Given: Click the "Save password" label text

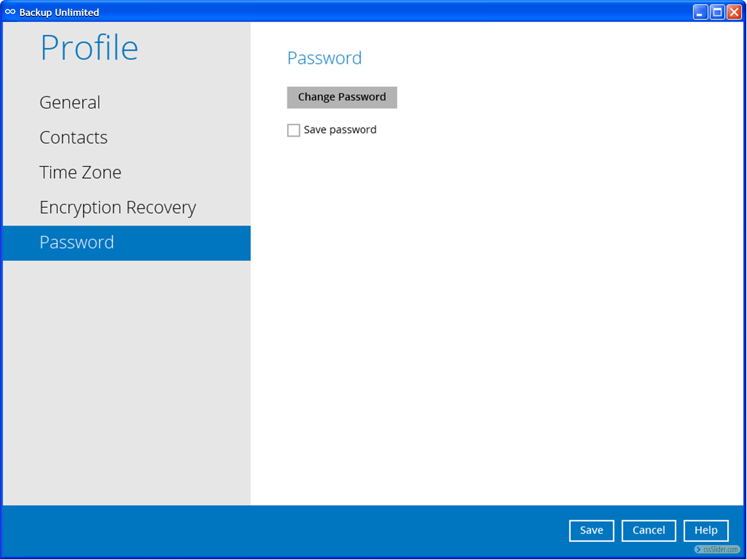Looking at the screenshot, I should pos(340,130).
